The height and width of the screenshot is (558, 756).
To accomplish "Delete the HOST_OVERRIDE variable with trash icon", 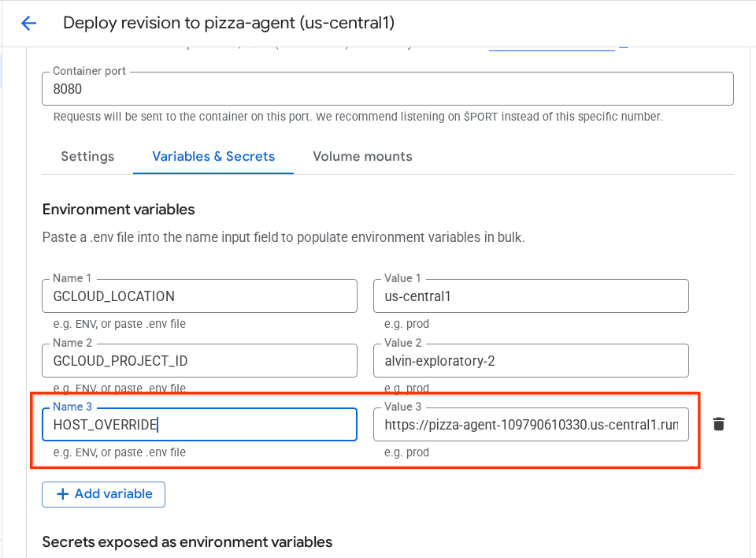I will pos(718,424).
